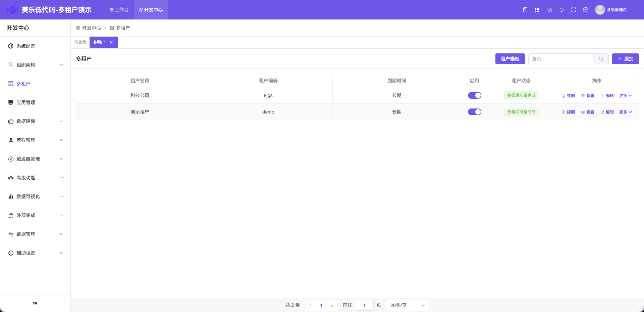
Task: Click the 租户名称 column header
Action: pos(140,81)
